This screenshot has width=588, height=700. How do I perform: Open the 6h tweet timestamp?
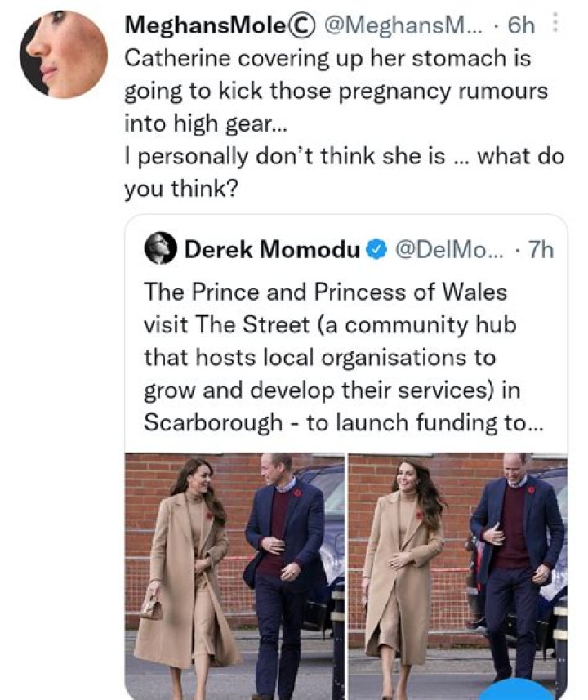click(520, 26)
